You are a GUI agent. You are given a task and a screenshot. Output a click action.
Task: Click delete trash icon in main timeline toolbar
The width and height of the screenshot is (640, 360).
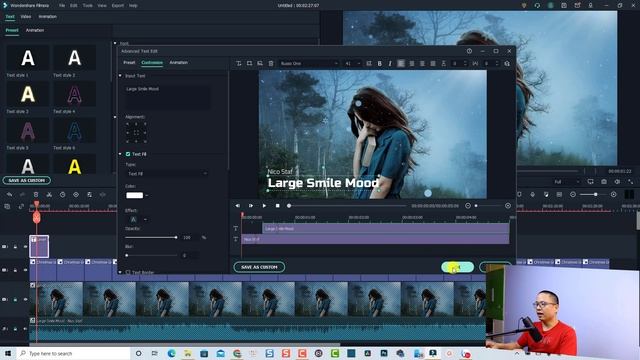point(36,195)
